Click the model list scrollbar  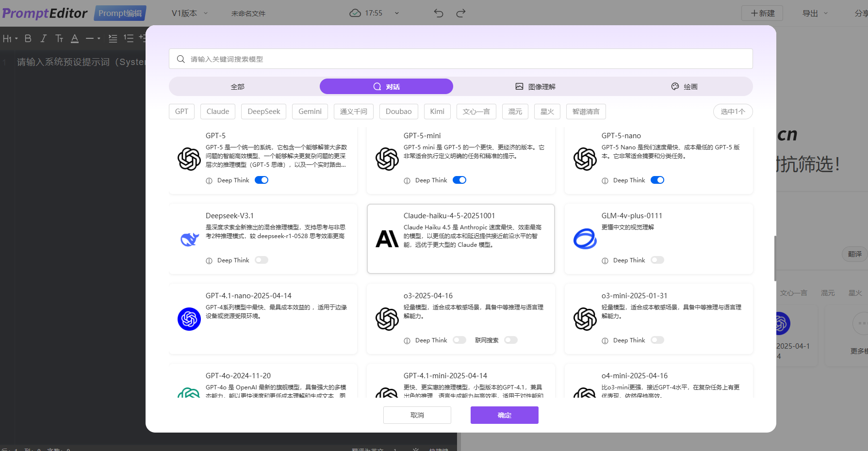pyautogui.click(x=775, y=258)
